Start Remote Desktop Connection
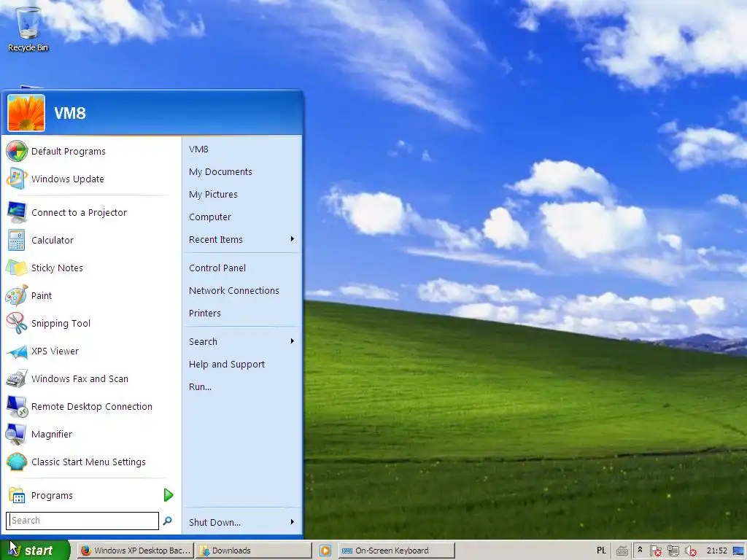The image size is (747, 560). click(90, 406)
